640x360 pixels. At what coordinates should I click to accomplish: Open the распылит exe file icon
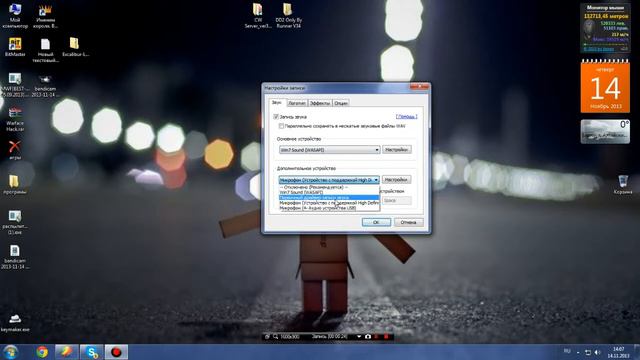(x=15, y=222)
